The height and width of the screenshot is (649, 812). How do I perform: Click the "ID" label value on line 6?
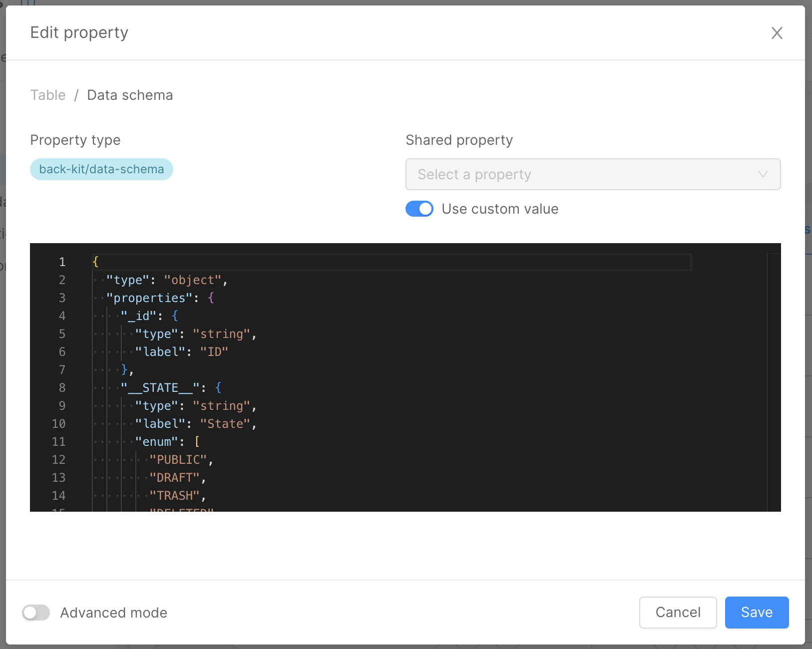tap(215, 351)
